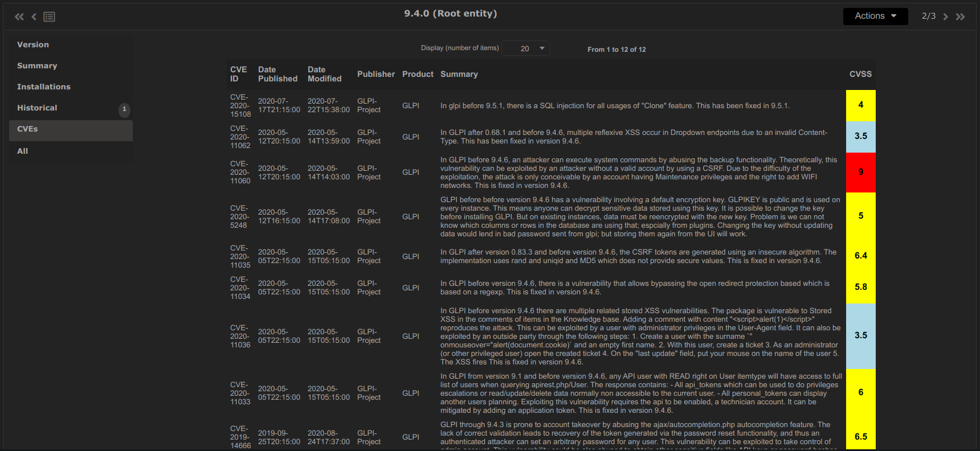Click published date 2019-09-25T20:15:00
Screen dimensions: 980x451
coord(279,437)
